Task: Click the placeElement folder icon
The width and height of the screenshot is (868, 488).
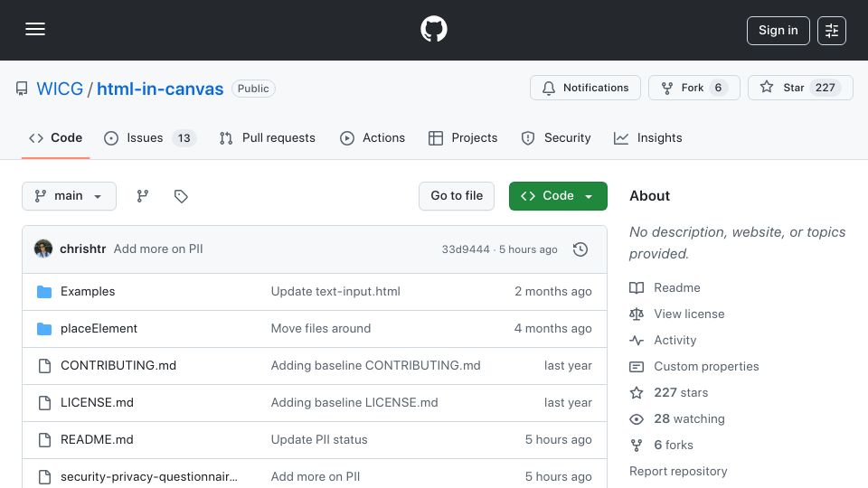Action: [44, 329]
